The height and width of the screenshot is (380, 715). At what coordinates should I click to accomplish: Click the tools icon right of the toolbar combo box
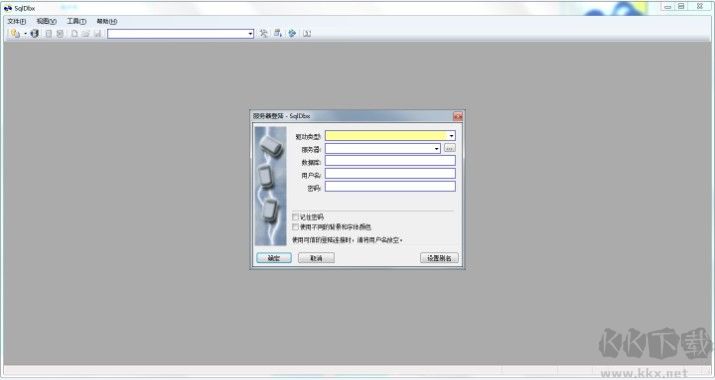[264, 33]
